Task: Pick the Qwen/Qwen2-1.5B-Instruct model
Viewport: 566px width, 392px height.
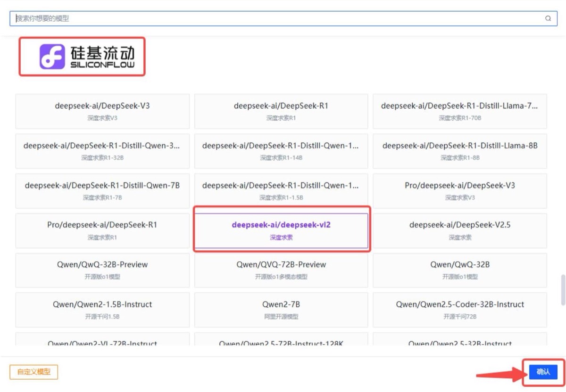Action: tap(102, 310)
